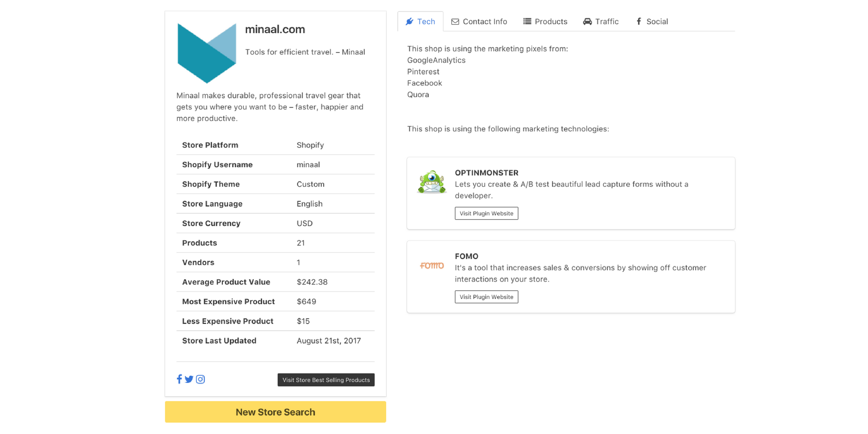Click the OPTINMONSTER heading

487,173
